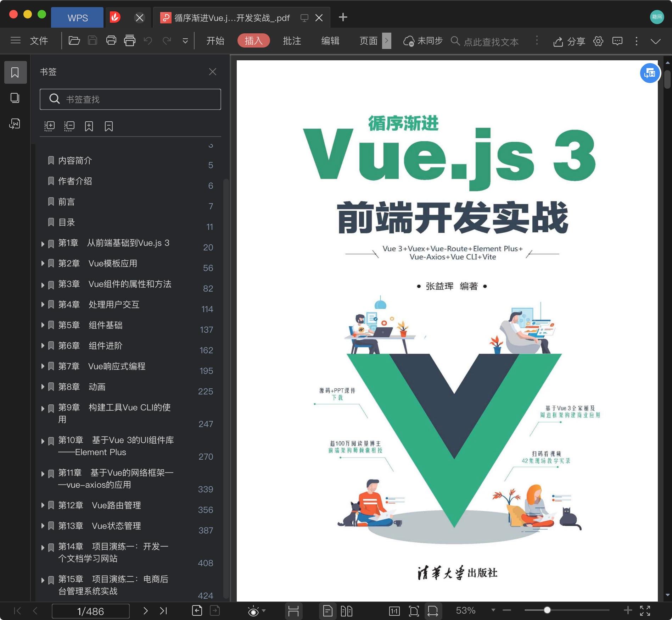
Task: Toggle two-page view
Action: (347, 611)
